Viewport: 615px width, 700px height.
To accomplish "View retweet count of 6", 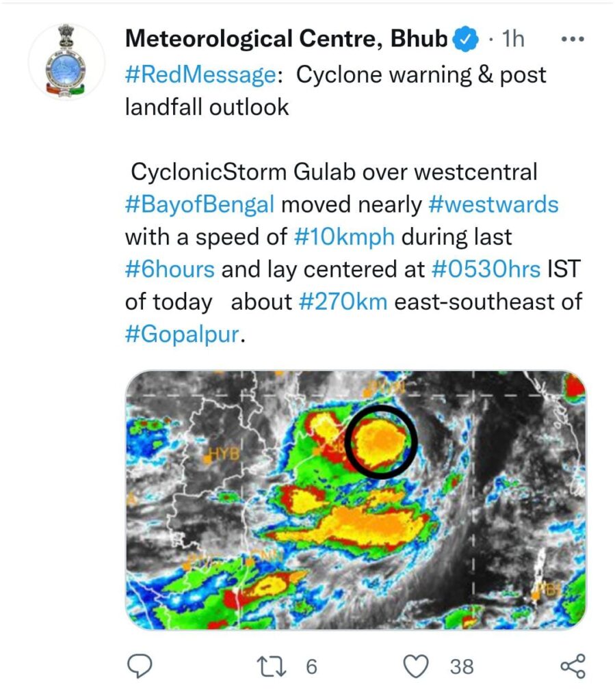I will coord(311,667).
